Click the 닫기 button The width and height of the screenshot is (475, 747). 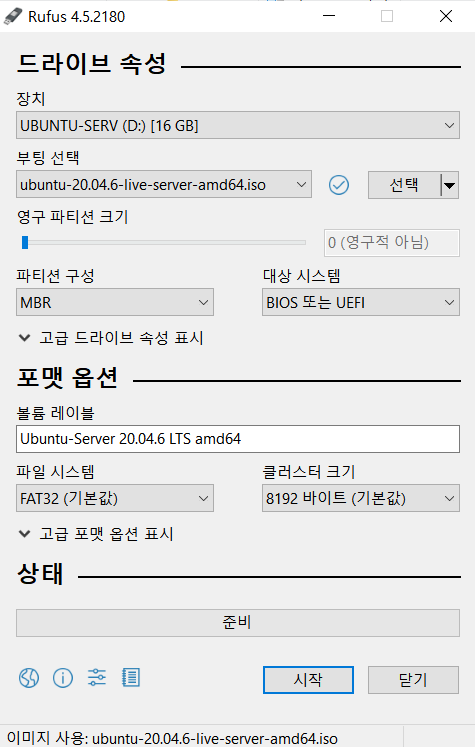click(x=413, y=680)
